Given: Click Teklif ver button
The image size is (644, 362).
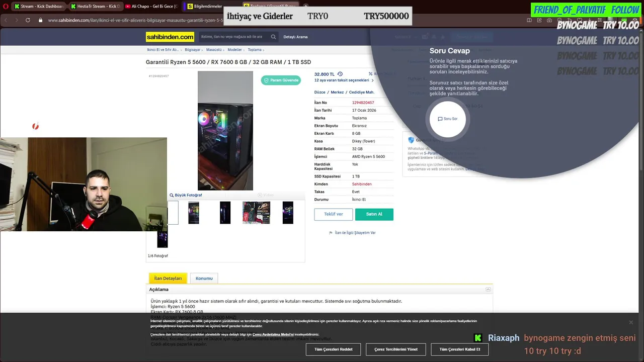Looking at the screenshot, I should 334,214.
